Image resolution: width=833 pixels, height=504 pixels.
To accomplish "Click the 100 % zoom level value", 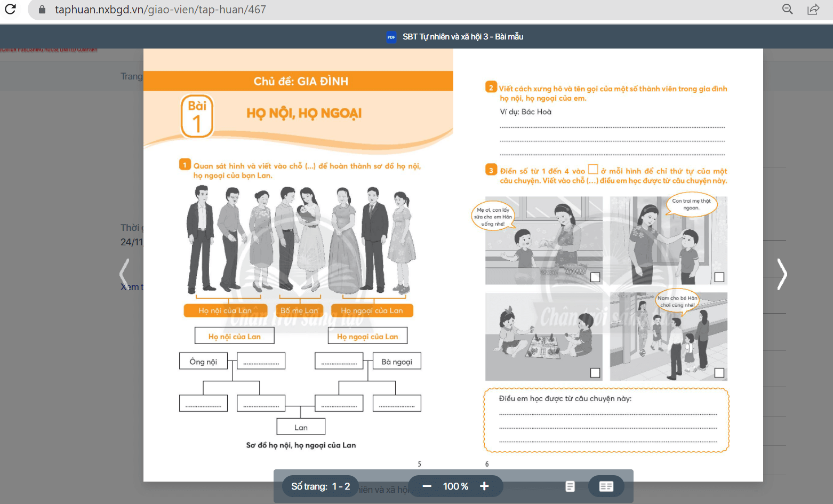I will pyautogui.click(x=455, y=486).
